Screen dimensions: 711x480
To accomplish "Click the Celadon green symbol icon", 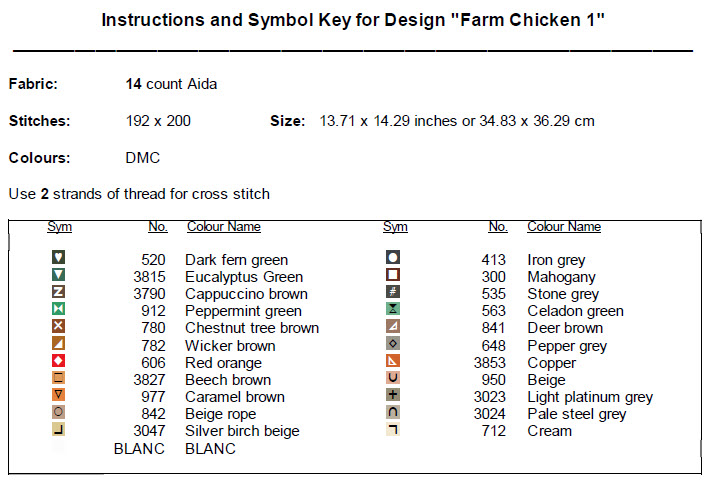I will tap(393, 309).
